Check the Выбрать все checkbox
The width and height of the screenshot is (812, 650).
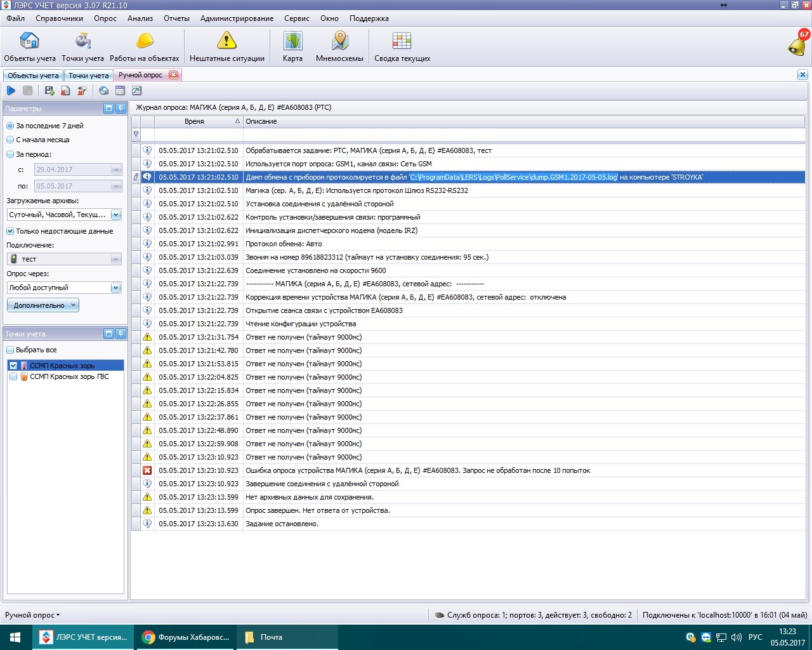point(10,350)
